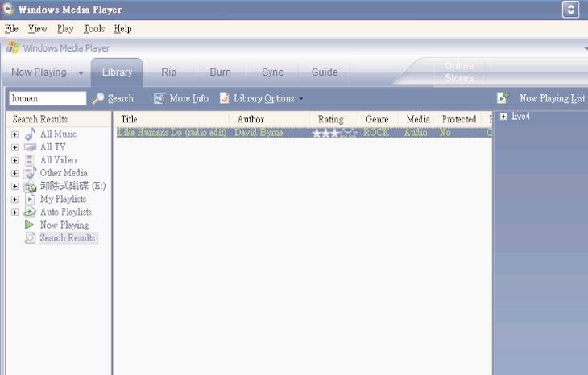The width and height of the screenshot is (588, 375).
Task: Click the Other Media icon
Action: (30, 173)
